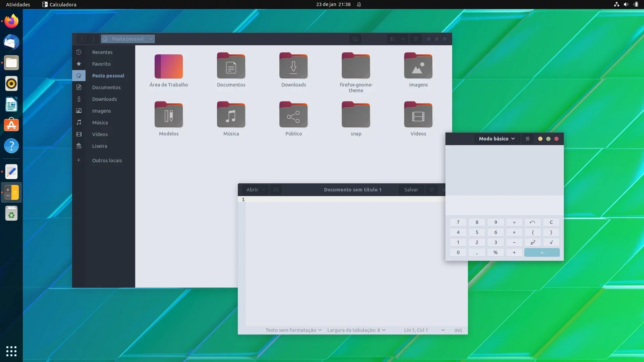Open text editor hamburger menu
Viewport: 644px width, 362px height.
click(x=432, y=190)
